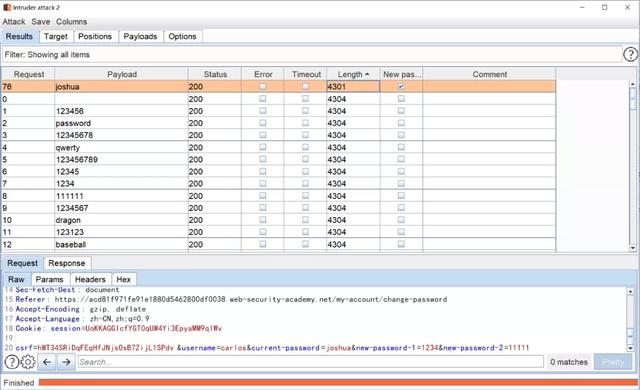Sort by Timeout column header

pyautogui.click(x=306, y=74)
